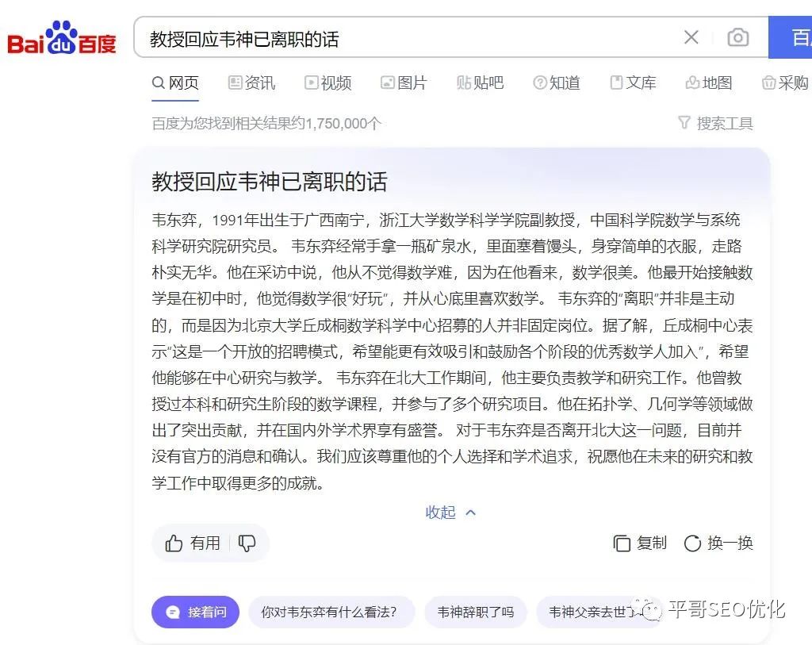Open image search via the camera icon
The image size is (812, 645).
738,37
